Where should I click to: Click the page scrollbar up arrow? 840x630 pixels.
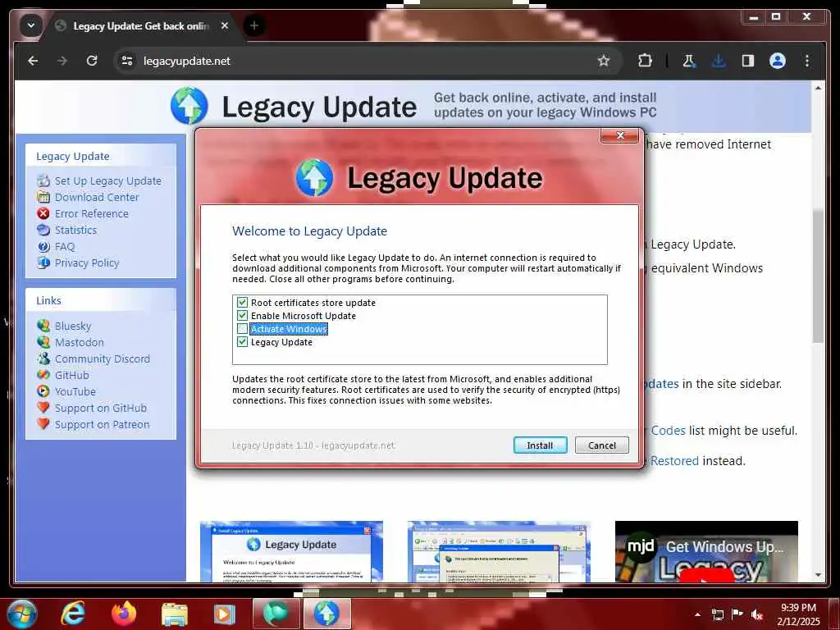pyautogui.click(x=818, y=87)
